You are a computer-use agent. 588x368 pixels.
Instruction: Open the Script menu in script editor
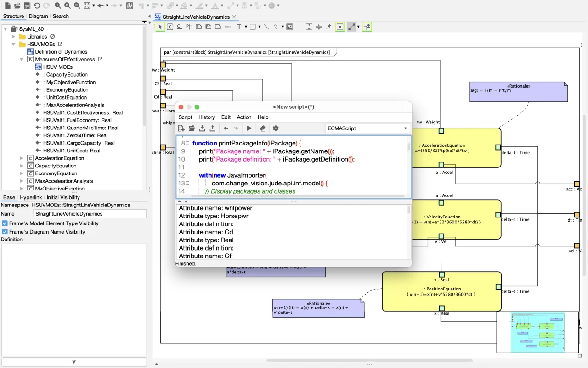[185, 117]
